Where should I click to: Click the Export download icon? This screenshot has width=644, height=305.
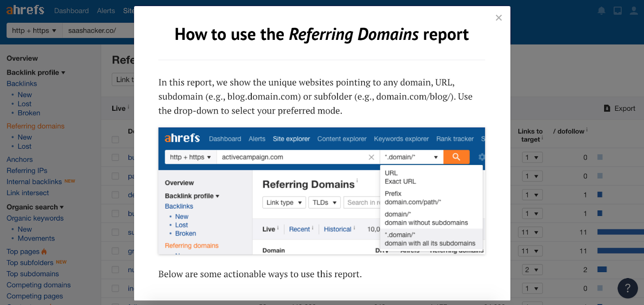[x=607, y=108]
